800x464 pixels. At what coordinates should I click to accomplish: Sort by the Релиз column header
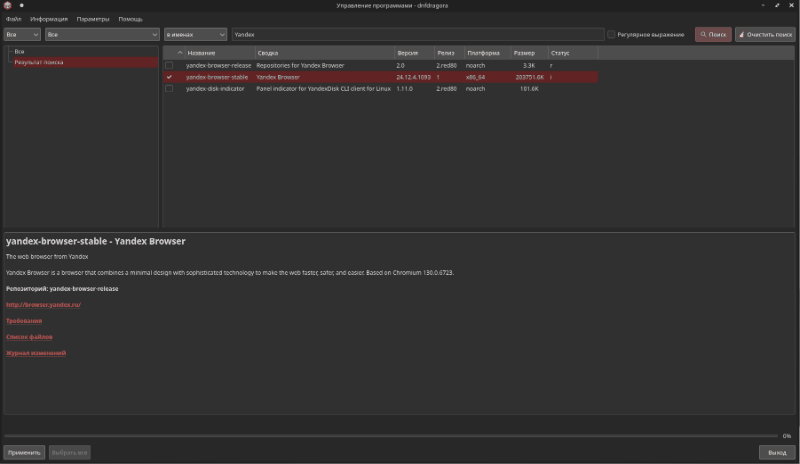(x=449, y=53)
